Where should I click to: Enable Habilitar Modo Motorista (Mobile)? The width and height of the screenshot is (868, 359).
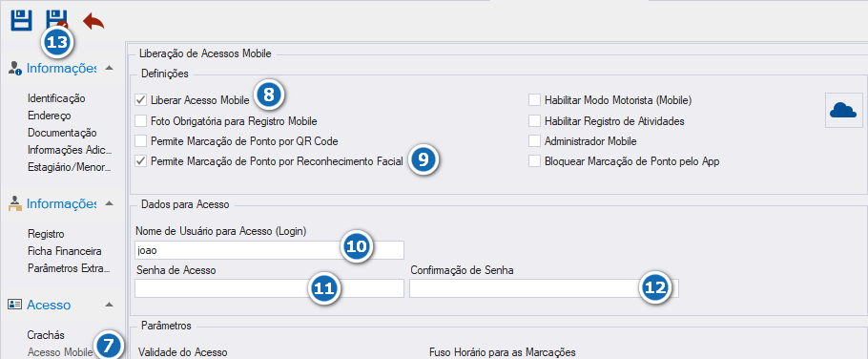coord(534,100)
